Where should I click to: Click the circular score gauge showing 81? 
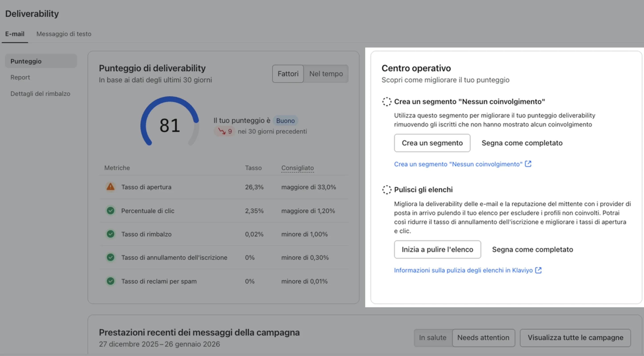[169, 125]
